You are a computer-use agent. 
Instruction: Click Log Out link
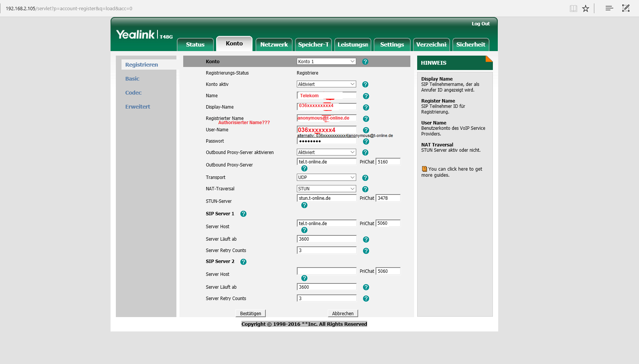[481, 24]
